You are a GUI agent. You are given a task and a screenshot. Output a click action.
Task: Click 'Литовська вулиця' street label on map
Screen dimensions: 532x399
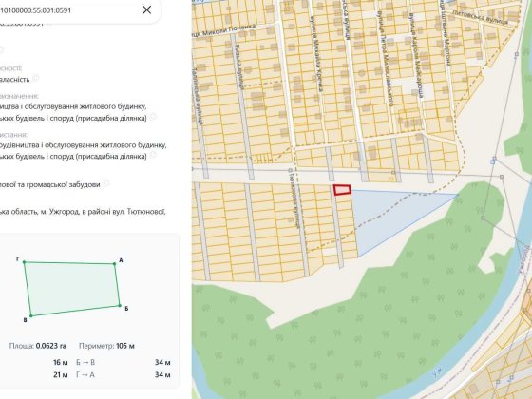point(480,17)
